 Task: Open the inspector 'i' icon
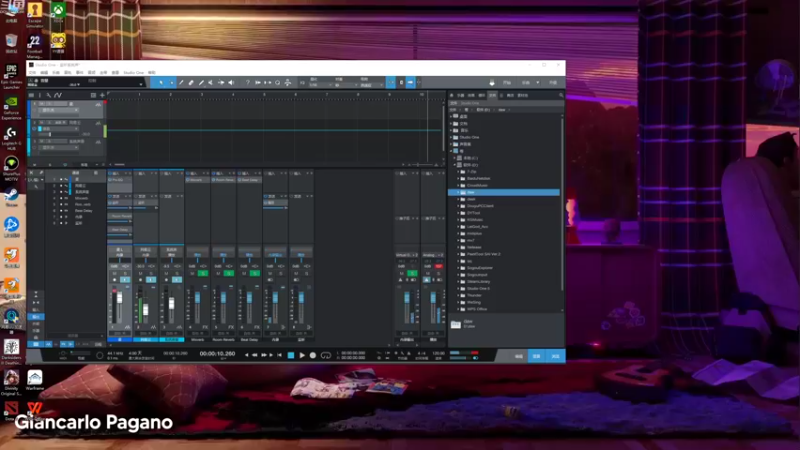click(x=40, y=95)
